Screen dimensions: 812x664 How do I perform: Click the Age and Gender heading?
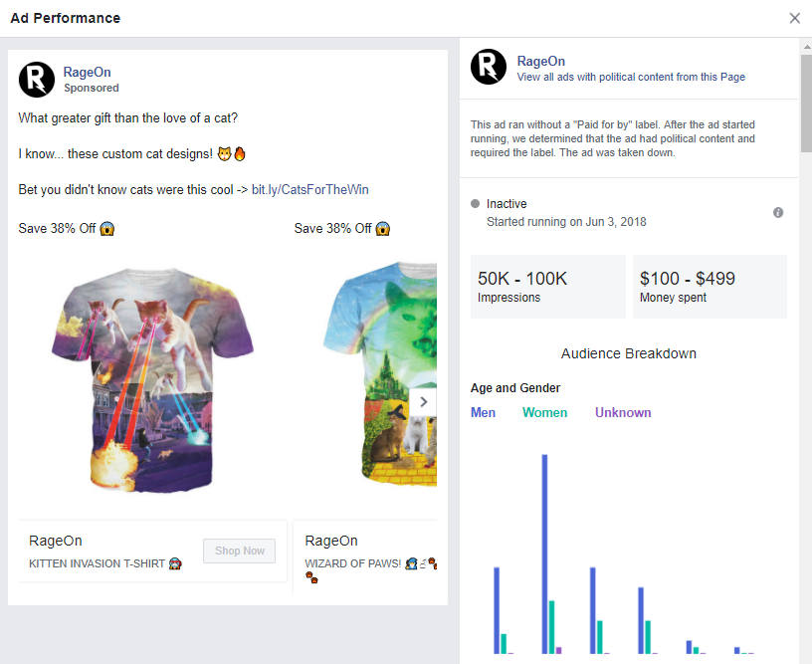tap(514, 388)
